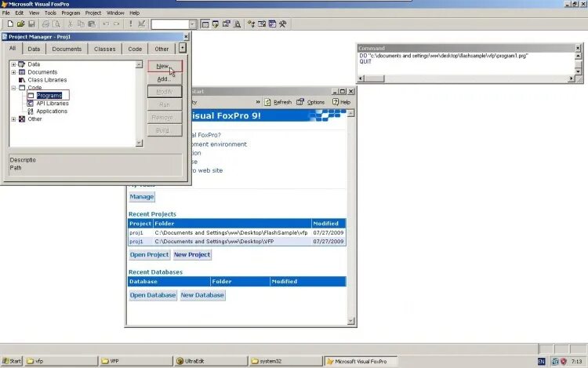Click the Copy toolbar icon
588x368 pixels.
coord(81,24)
